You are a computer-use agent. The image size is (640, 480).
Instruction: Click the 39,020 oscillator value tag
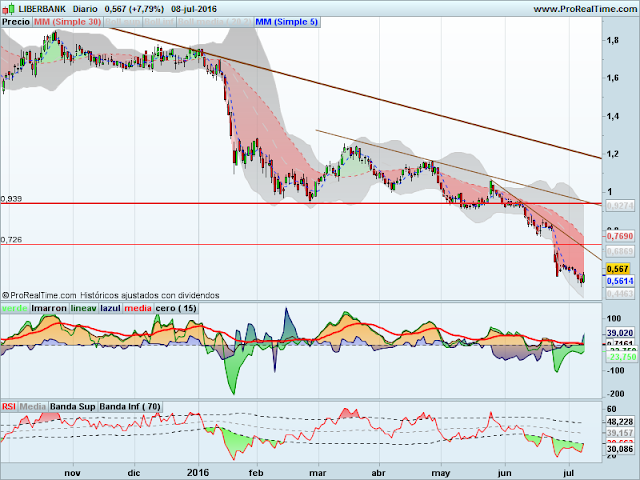[620, 333]
